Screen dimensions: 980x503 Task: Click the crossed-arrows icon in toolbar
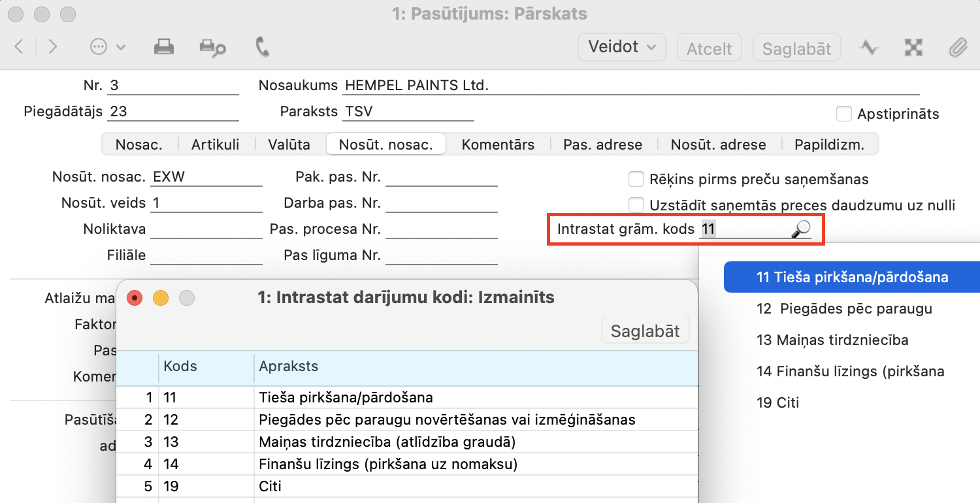point(913,47)
